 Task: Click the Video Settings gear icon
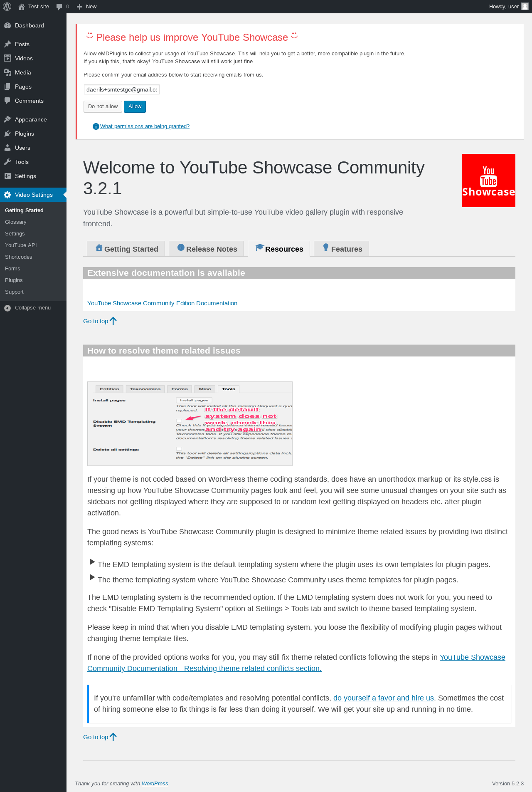point(7,195)
